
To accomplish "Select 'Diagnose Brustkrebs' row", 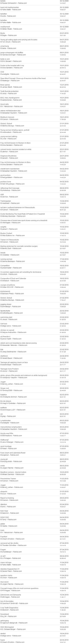I will click(x=9, y=156).
